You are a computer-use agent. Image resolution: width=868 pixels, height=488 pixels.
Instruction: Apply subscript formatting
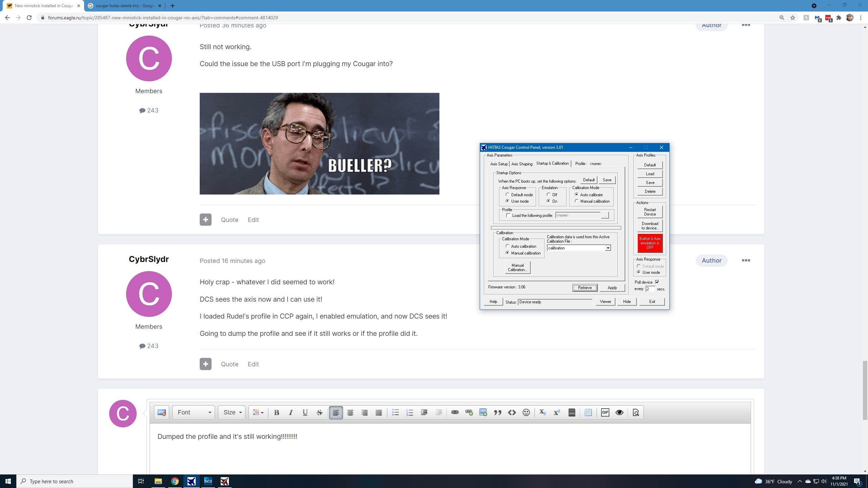(x=542, y=412)
